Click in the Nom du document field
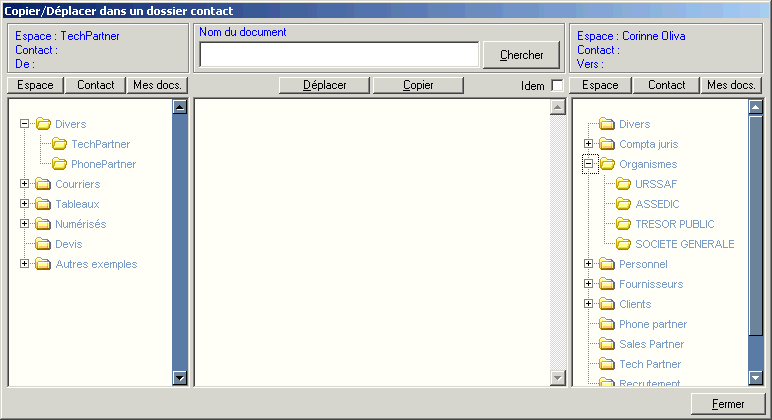This screenshot has height=420, width=772. (x=338, y=55)
